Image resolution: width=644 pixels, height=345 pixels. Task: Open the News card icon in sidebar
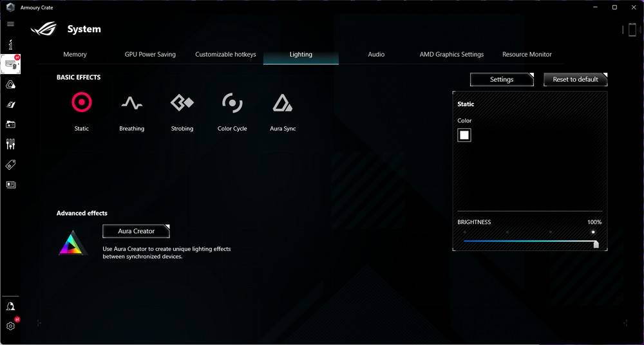[x=11, y=185]
